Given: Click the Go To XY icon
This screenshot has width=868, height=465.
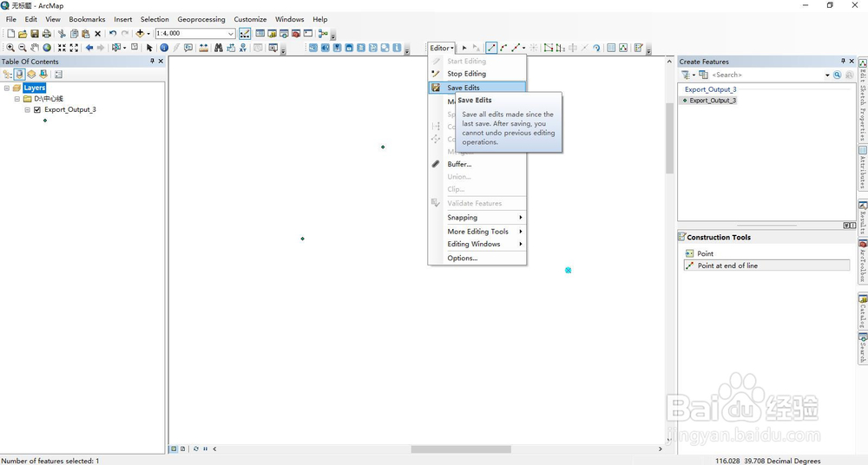Looking at the screenshot, I should [x=242, y=49].
